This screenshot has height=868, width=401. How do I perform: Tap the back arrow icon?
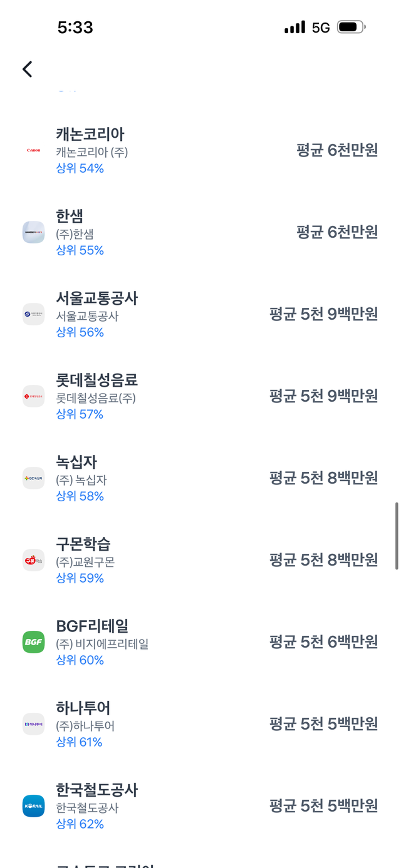point(27,69)
